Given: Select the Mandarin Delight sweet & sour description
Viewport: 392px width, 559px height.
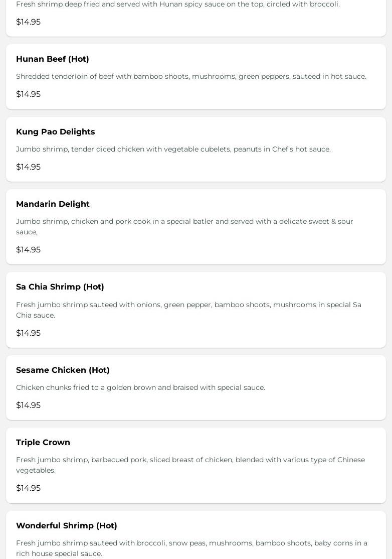Looking at the screenshot, I should [x=184, y=226].
